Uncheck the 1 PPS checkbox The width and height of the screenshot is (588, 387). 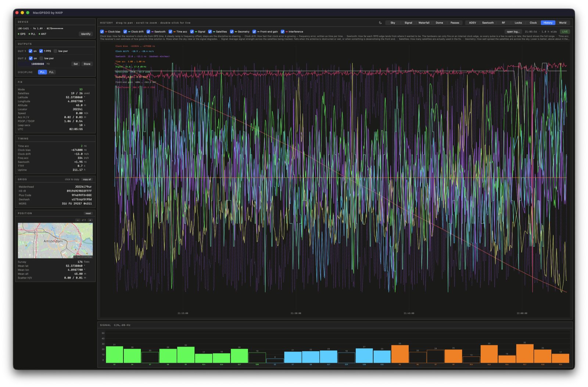tap(41, 51)
